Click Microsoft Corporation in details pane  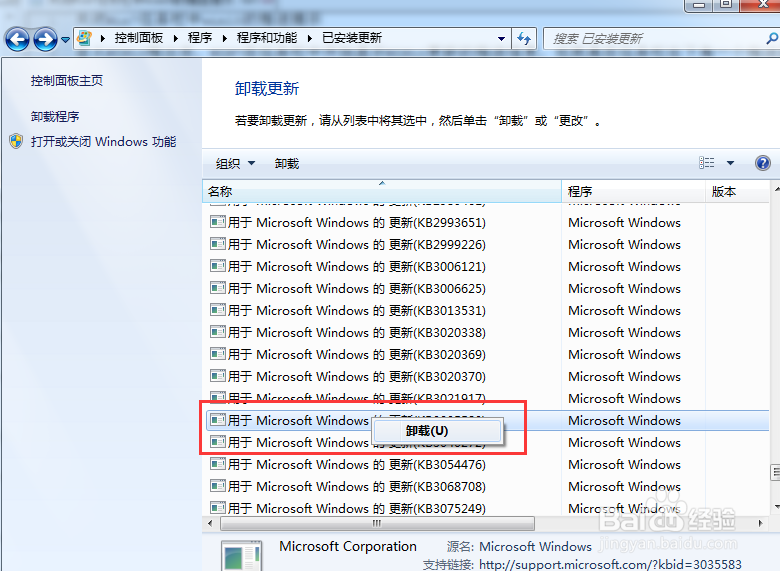pyautogui.click(x=348, y=546)
